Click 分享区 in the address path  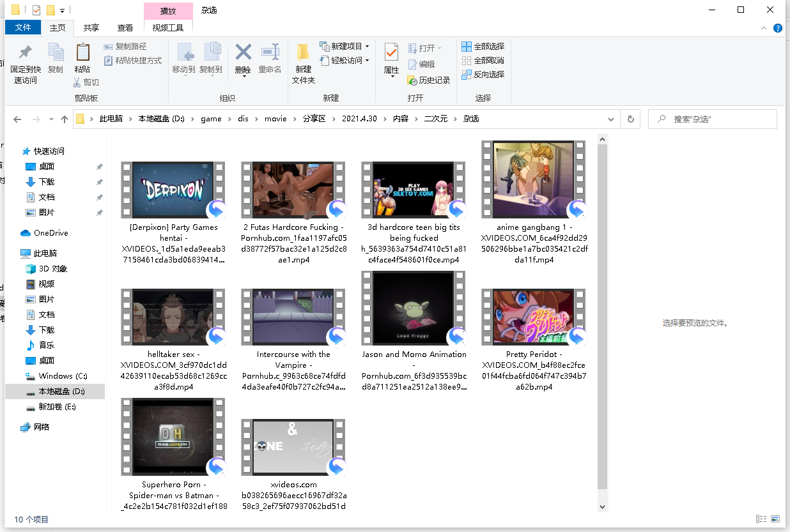(x=314, y=119)
